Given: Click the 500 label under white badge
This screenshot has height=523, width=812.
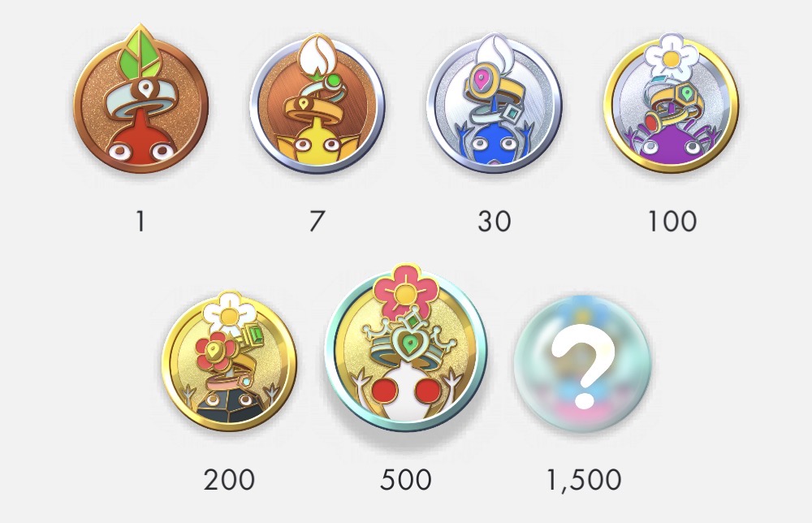Looking at the screenshot, I should pos(405,479).
